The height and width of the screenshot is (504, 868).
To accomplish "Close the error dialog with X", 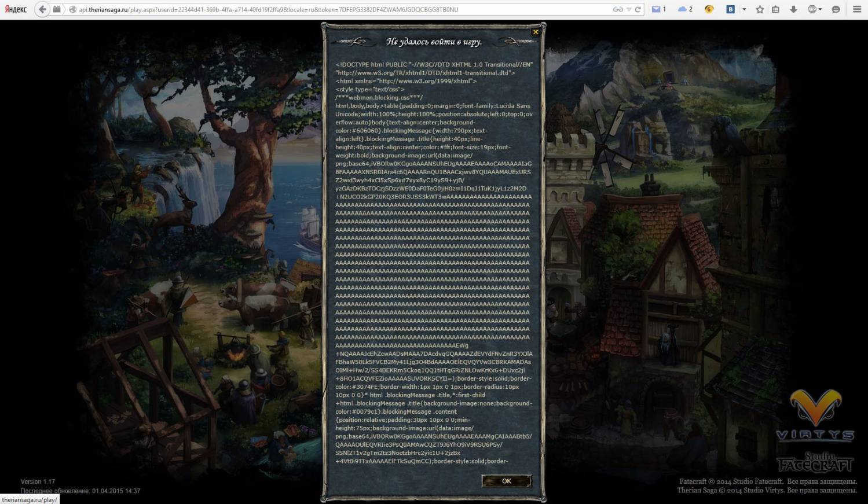I will pos(536,32).
